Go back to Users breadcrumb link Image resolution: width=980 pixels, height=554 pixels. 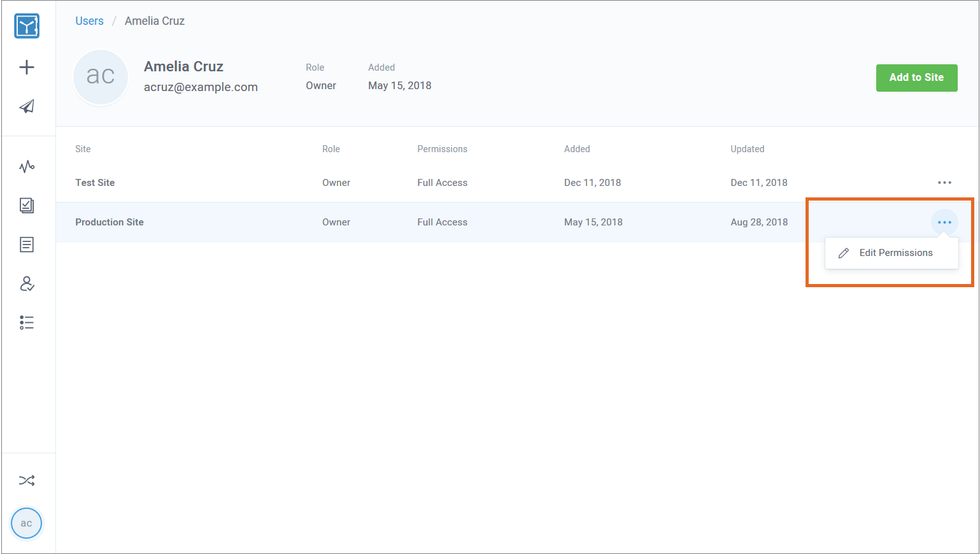click(89, 21)
